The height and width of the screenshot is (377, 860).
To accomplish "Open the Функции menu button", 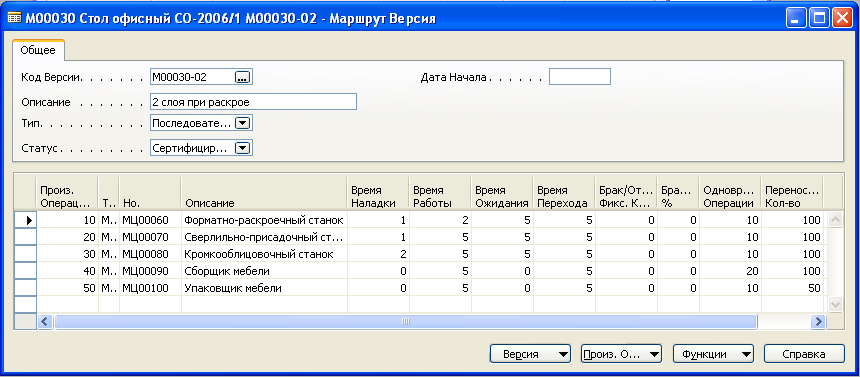I will coord(713,354).
